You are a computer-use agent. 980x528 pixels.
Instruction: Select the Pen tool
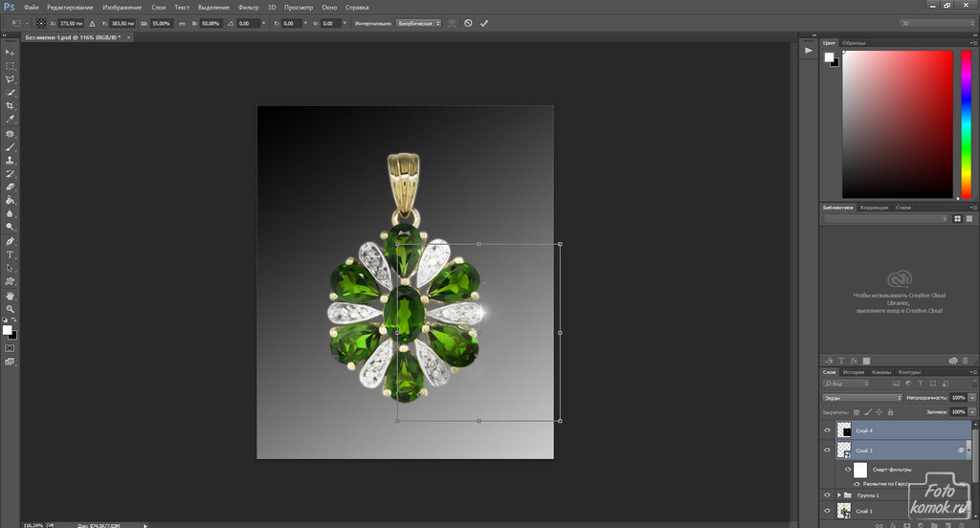[11, 241]
